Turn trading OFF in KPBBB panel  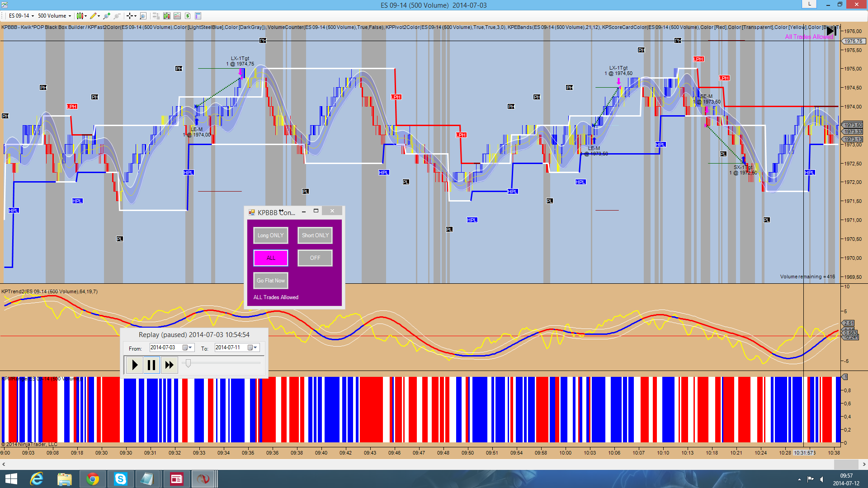click(x=315, y=258)
